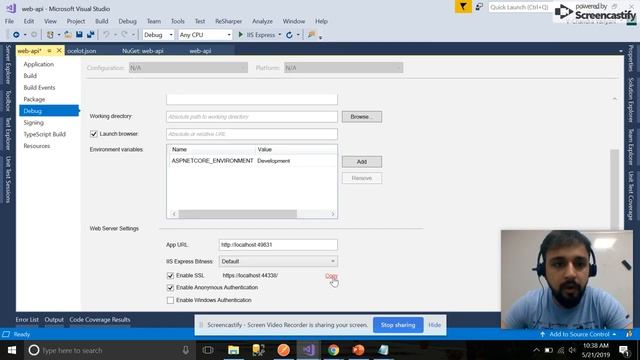The height and width of the screenshot is (360, 640).
Task: Click the New Project toolbar icon
Action: (50, 35)
